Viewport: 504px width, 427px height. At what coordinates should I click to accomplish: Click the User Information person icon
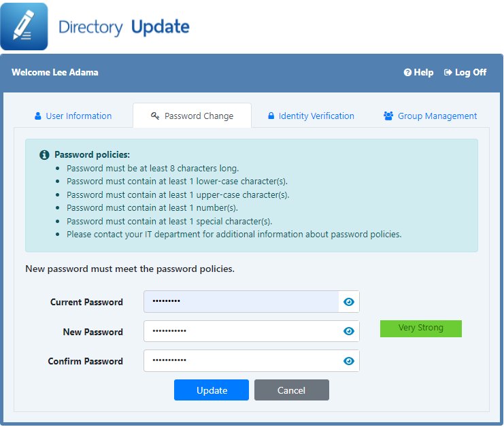point(38,116)
